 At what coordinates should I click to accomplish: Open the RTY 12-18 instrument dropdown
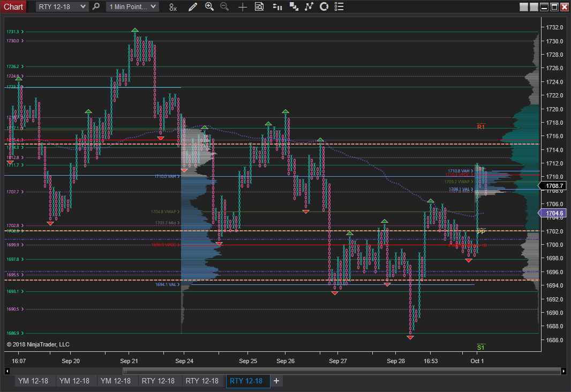62,6
